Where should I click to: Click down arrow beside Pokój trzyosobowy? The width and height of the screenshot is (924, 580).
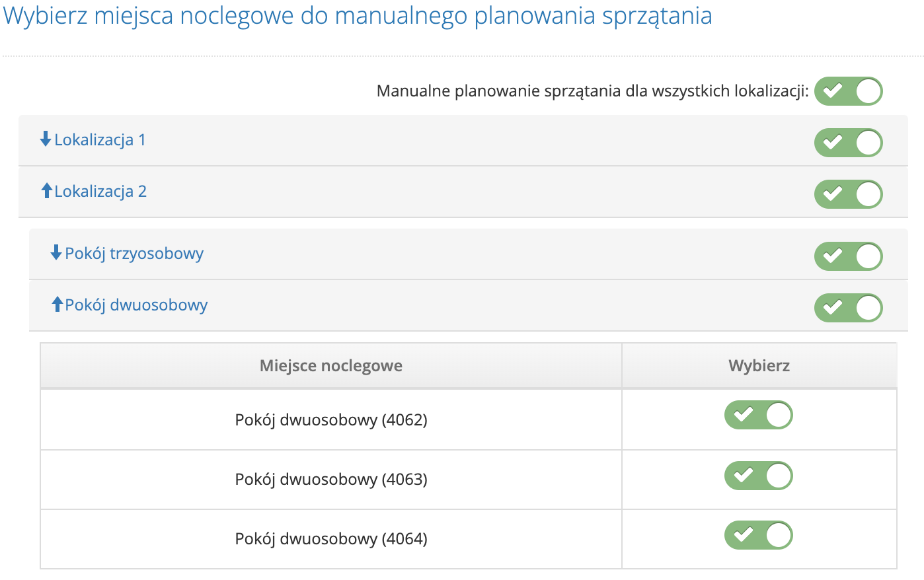(55, 254)
